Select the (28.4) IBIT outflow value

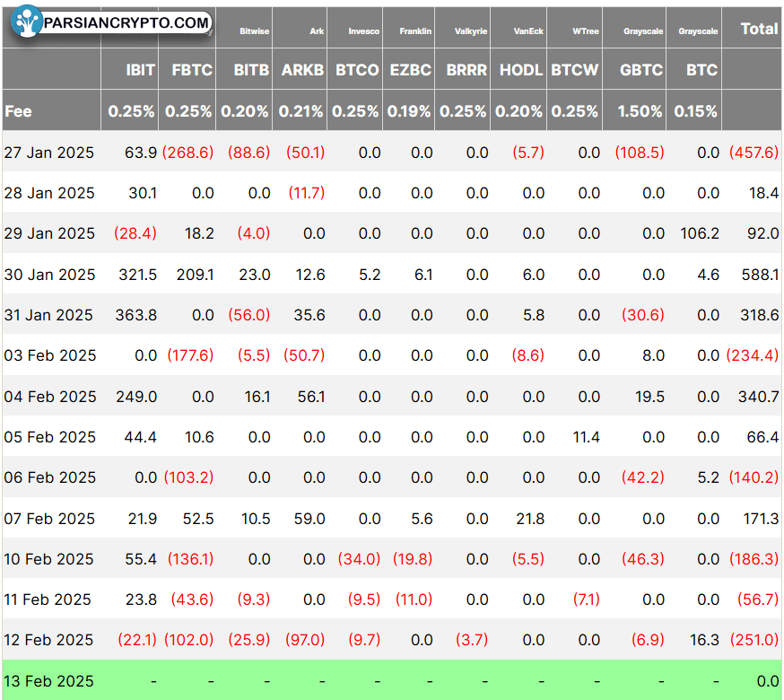tap(135, 233)
